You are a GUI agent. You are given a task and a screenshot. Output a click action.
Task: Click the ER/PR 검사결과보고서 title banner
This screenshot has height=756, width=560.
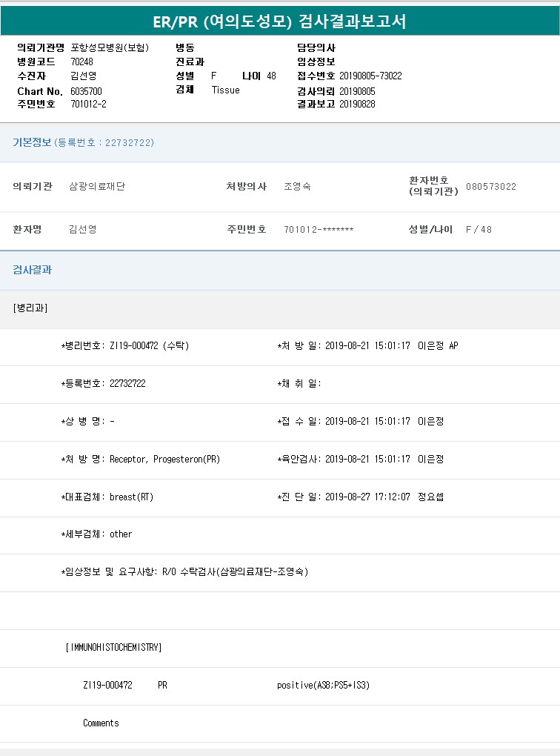279,21
